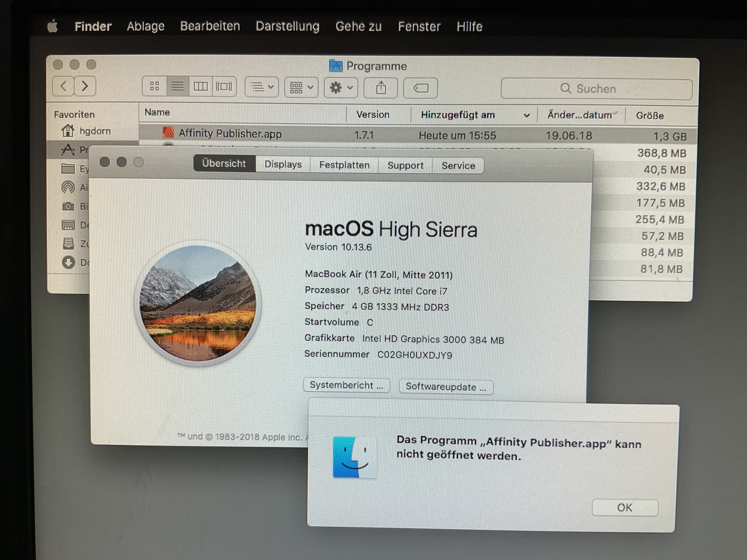
Task: Click the AirDrop icon in sidebar
Action: [68, 187]
